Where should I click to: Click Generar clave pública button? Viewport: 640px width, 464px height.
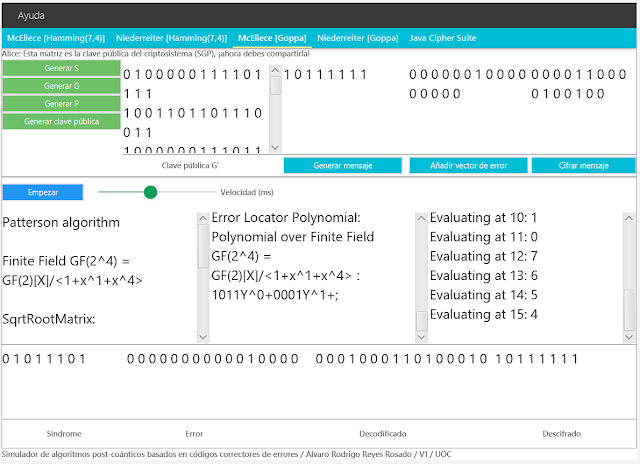pyautogui.click(x=62, y=121)
